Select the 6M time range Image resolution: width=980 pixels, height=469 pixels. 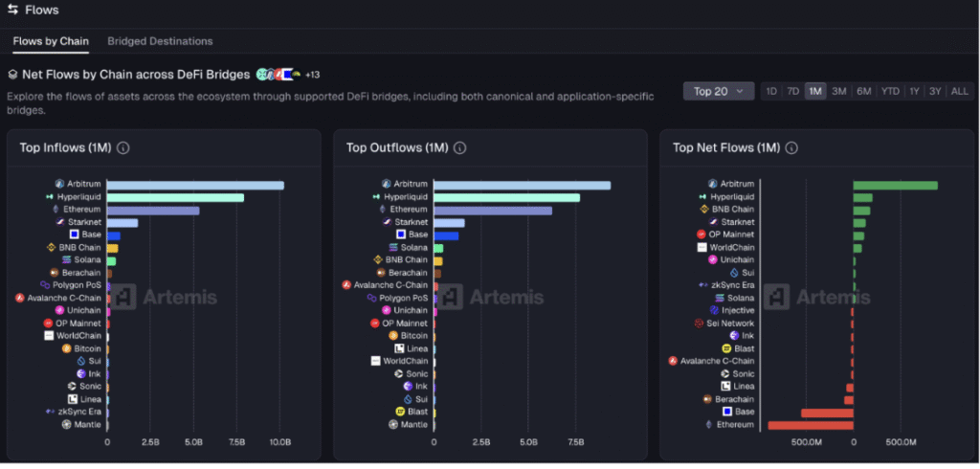[x=864, y=91]
